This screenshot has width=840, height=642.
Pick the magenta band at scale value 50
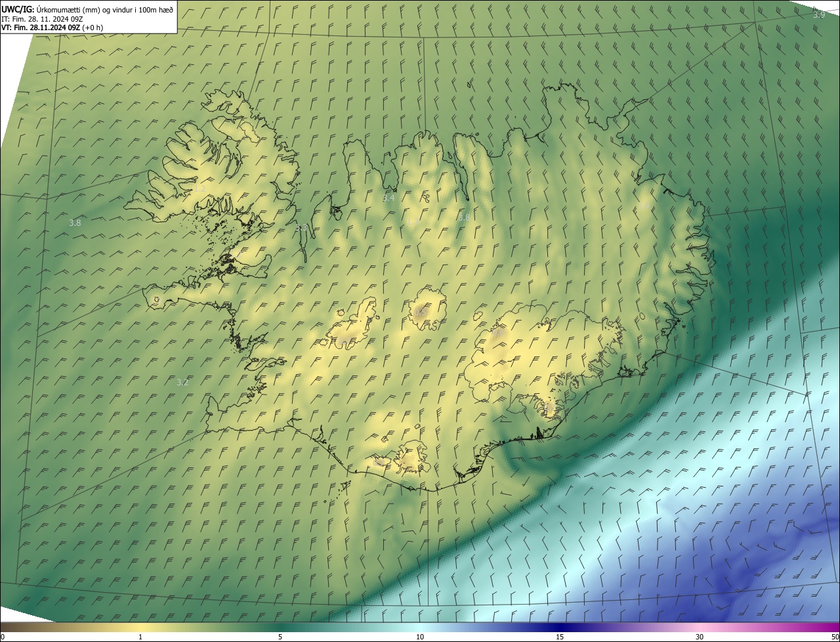pos(835,627)
